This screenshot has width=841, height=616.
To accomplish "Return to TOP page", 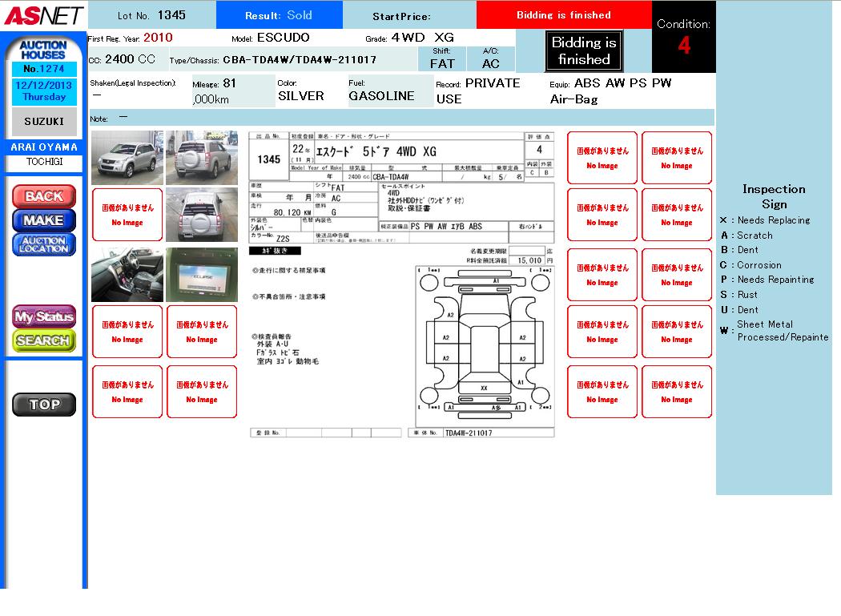I will click(44, 405).
